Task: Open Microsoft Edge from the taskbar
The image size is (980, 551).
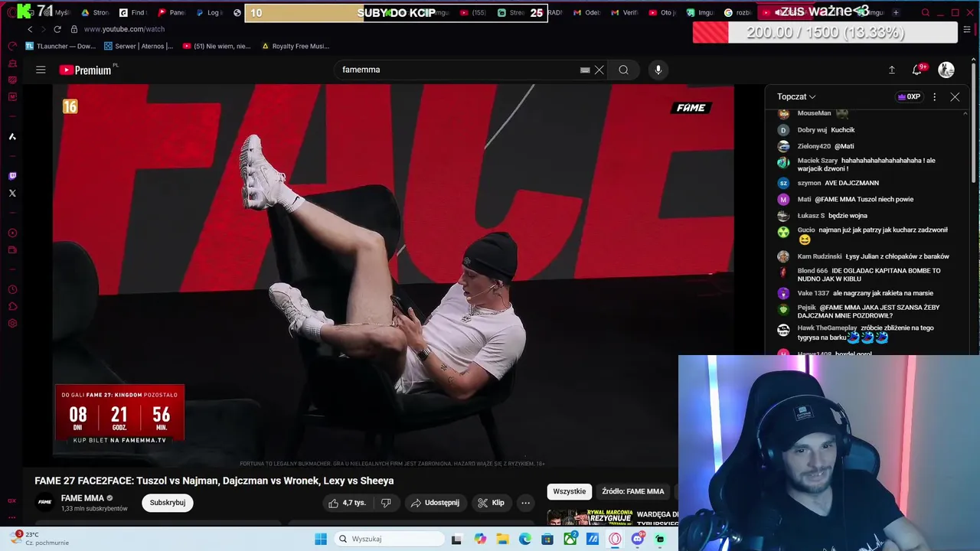Action: [525, 539]
